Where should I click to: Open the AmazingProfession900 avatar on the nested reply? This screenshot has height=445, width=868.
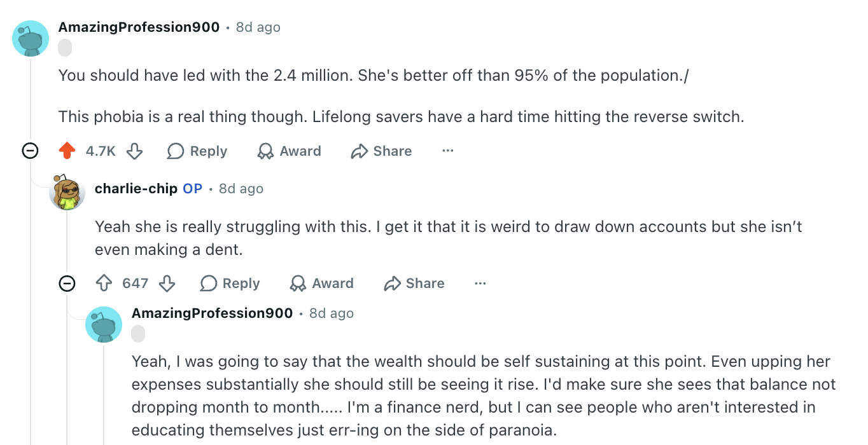(104, 324)
